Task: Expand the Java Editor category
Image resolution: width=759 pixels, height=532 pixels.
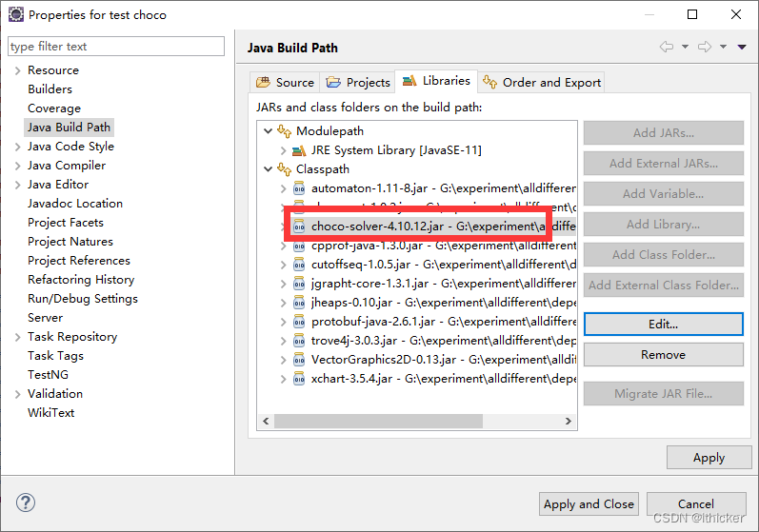Action: [x=17, y=185]
